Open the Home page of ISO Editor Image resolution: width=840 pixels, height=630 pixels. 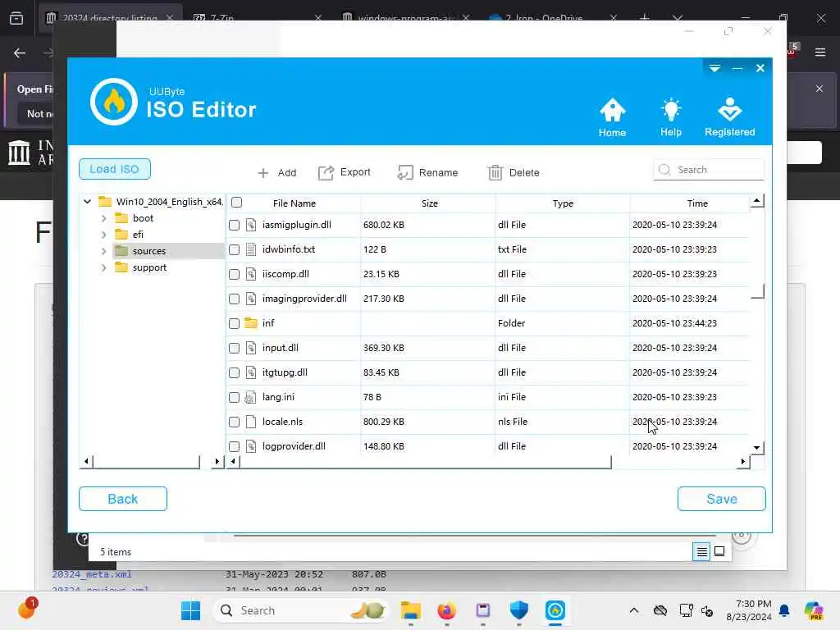point(612,117)
